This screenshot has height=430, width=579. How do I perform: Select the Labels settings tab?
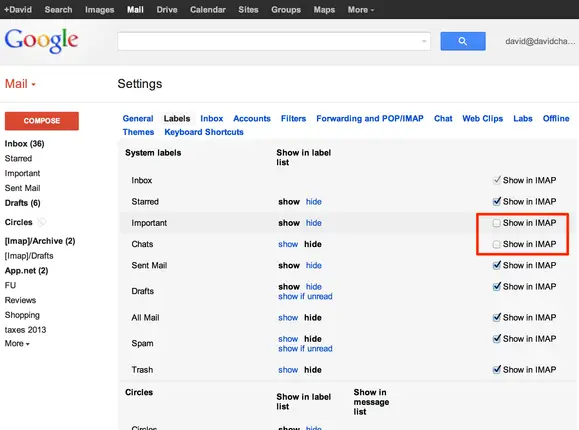click(177, 119)
